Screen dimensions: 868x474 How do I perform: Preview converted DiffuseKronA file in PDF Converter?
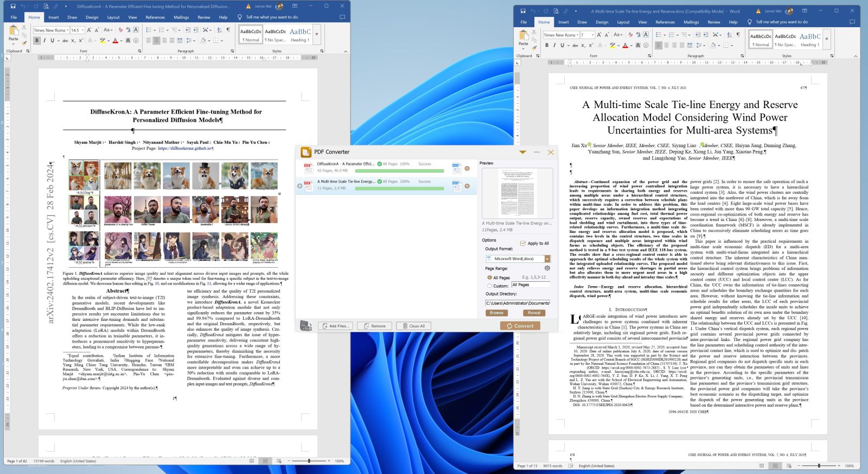(x=467, y=169)
